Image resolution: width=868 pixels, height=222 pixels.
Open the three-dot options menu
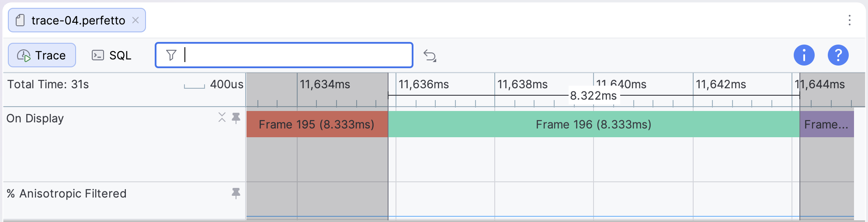(x=849, y=20)
